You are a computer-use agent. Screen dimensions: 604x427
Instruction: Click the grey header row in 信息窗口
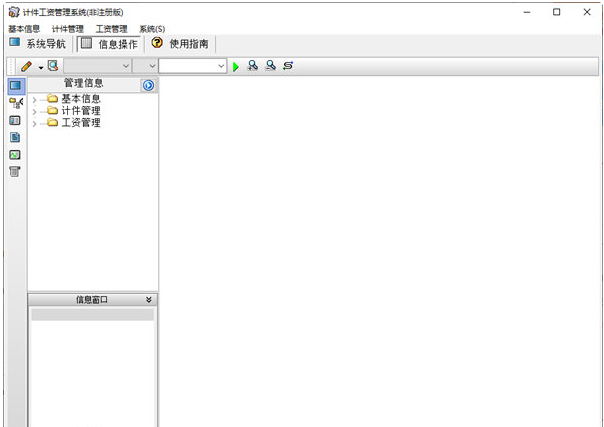click(x=92, y=314)
